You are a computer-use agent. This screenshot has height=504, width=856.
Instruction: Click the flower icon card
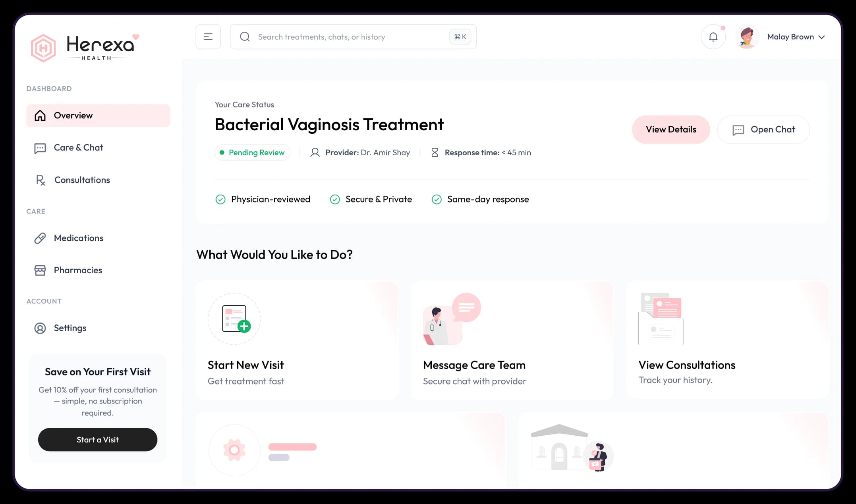(350, 450)
